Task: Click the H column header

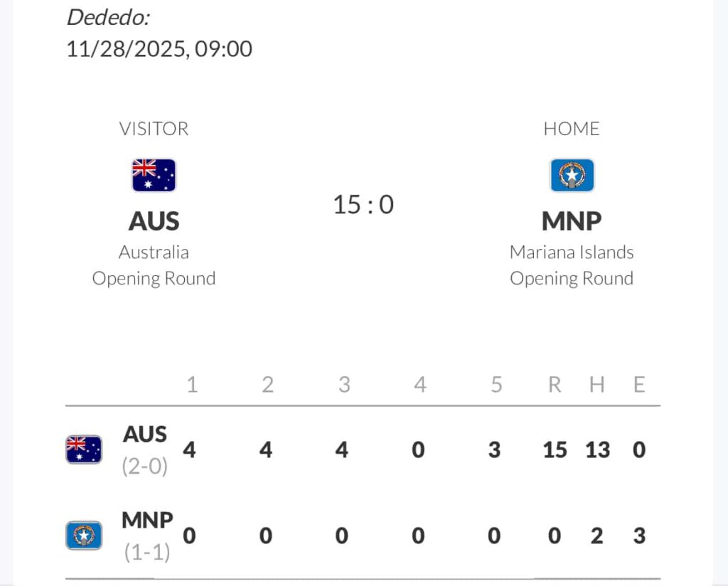Action: click(597, 385)
